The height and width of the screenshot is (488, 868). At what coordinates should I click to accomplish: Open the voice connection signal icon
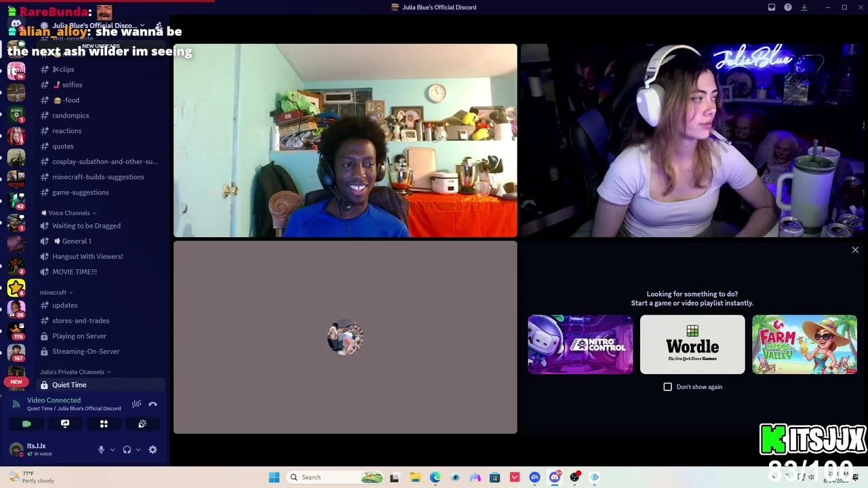click(16, 404)
